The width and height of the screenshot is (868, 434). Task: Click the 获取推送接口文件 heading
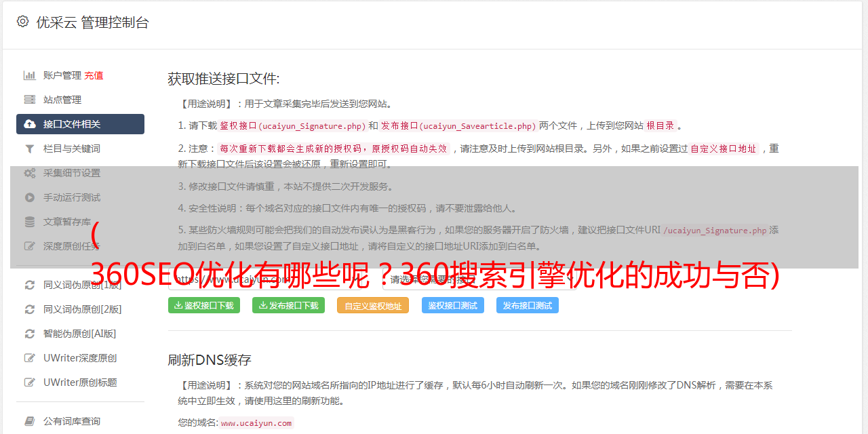[x=224, y=79]
